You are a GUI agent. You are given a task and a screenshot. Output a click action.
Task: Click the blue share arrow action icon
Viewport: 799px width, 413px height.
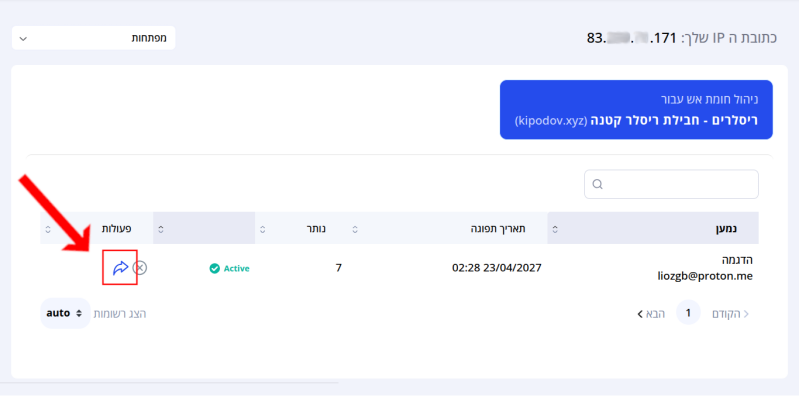point(120,268)
